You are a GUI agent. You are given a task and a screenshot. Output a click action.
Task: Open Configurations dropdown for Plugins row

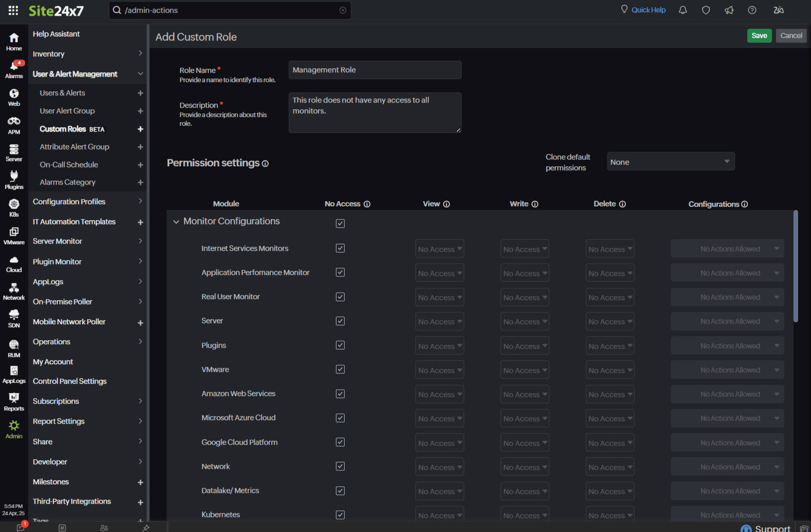[x=727, y=346]
